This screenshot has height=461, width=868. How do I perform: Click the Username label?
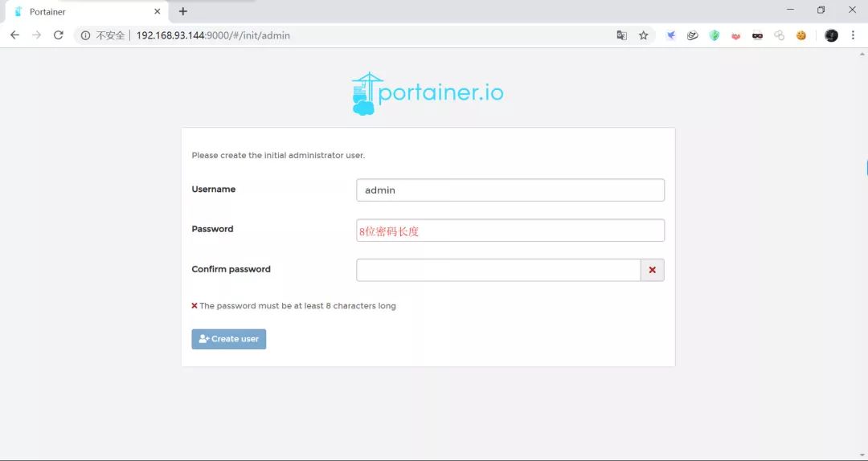pos(214,190)
